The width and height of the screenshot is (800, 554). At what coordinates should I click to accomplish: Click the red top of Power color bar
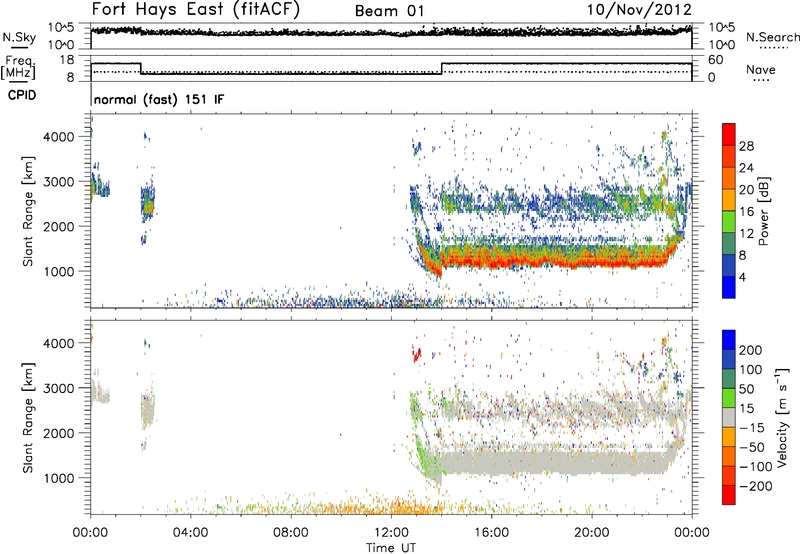click(x=729, y=135)
